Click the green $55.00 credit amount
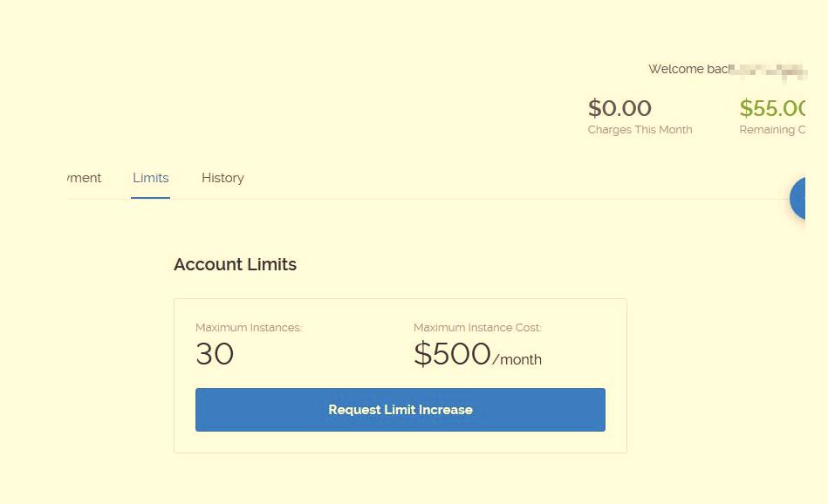Image resolution: width=828 pixels, height=504 pixels. pyautogui.click(x=771, y=108)
